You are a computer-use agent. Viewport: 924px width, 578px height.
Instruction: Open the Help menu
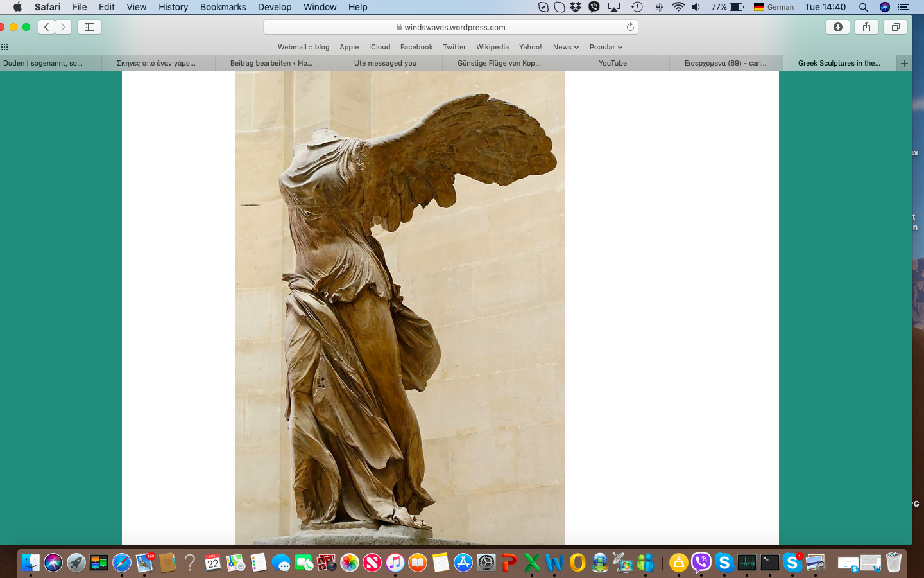click(358, 7)
